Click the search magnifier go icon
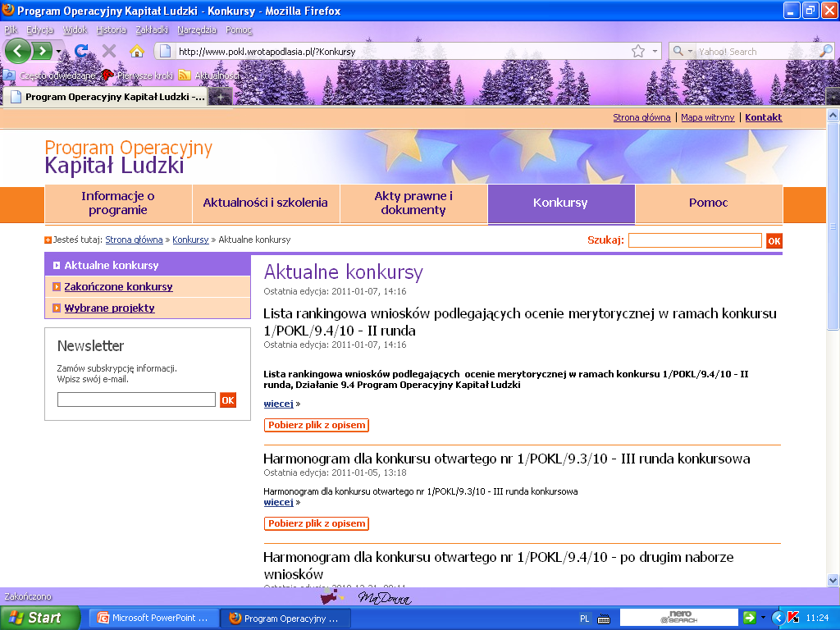 pos(826,51)
